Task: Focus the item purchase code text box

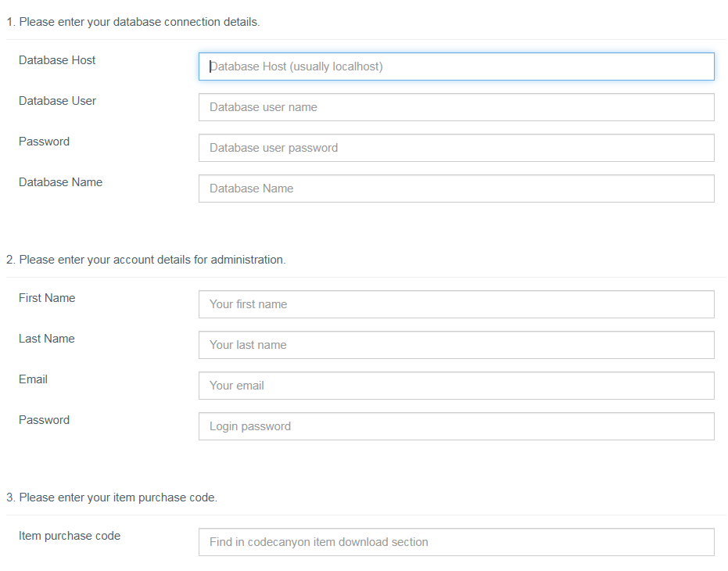Action: click(456, 542)
